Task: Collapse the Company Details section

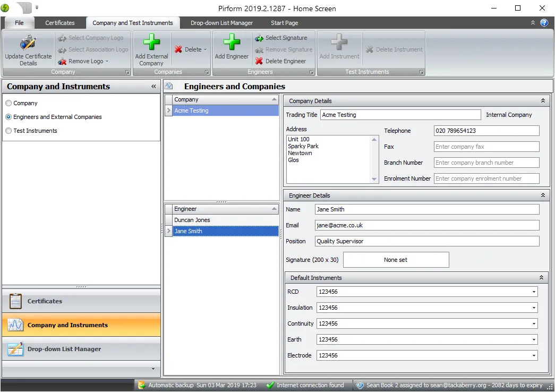Action: 542,100
